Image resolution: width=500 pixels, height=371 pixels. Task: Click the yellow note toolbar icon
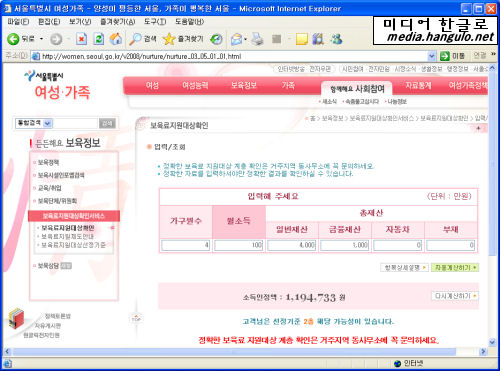[302, 39]
